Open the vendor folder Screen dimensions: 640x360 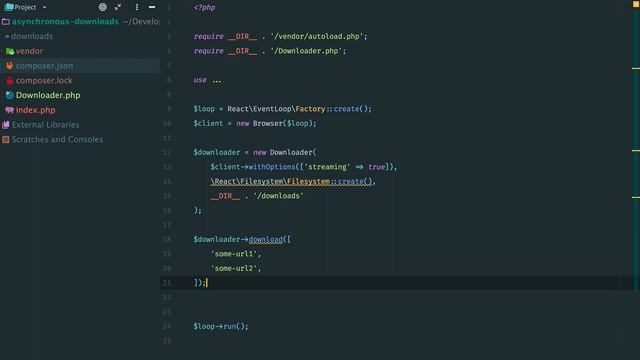(x=29, y=51)
